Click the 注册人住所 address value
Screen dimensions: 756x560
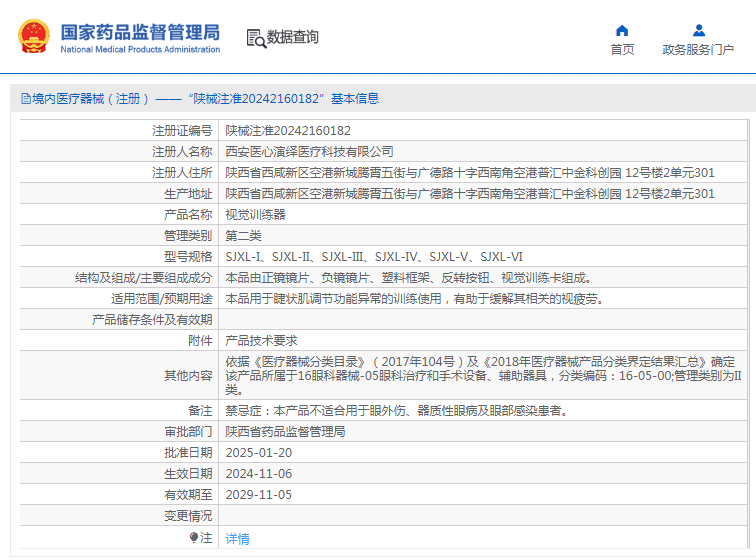[x=470, y=173]
